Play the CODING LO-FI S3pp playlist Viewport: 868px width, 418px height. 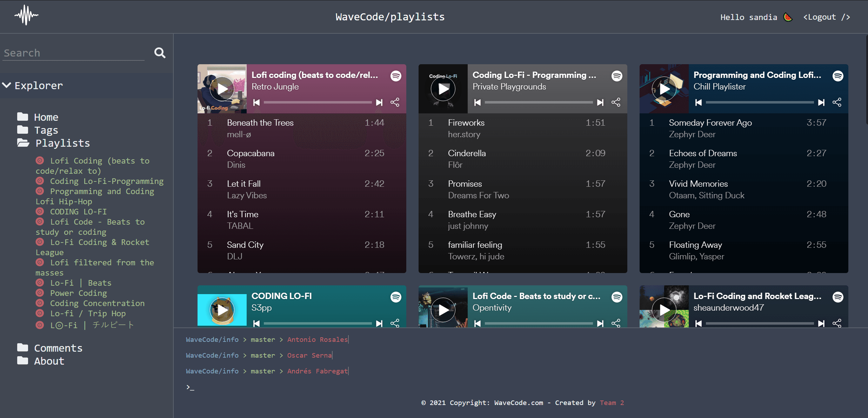click(222, 310)
